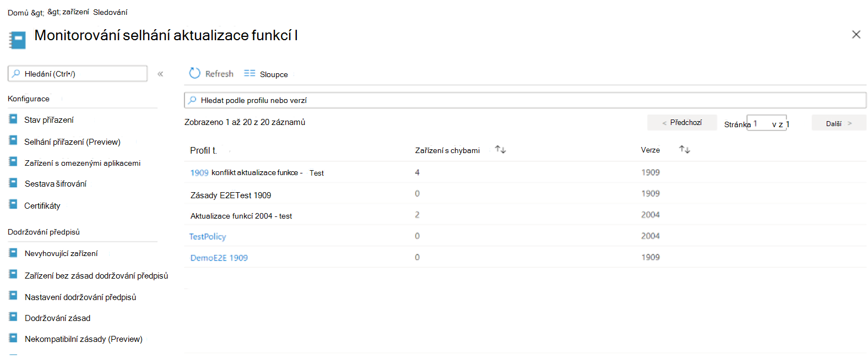Viewport: 868px width, 359px height.
Task: Click the large monitoring page header icon
Action: click(18, 40)
